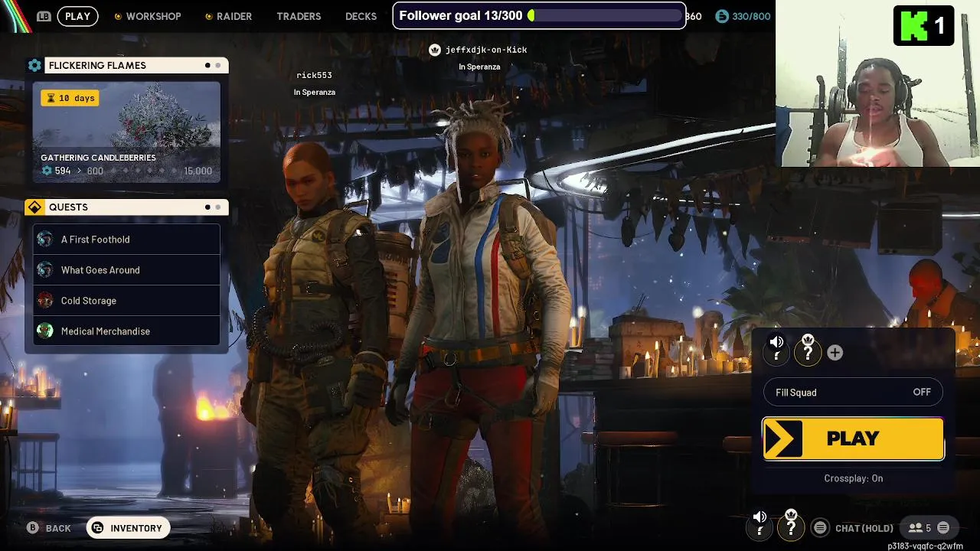Open Medical Merchandise quest
Image resolution: width=980 pixels, height=551 pixels.
126,331
